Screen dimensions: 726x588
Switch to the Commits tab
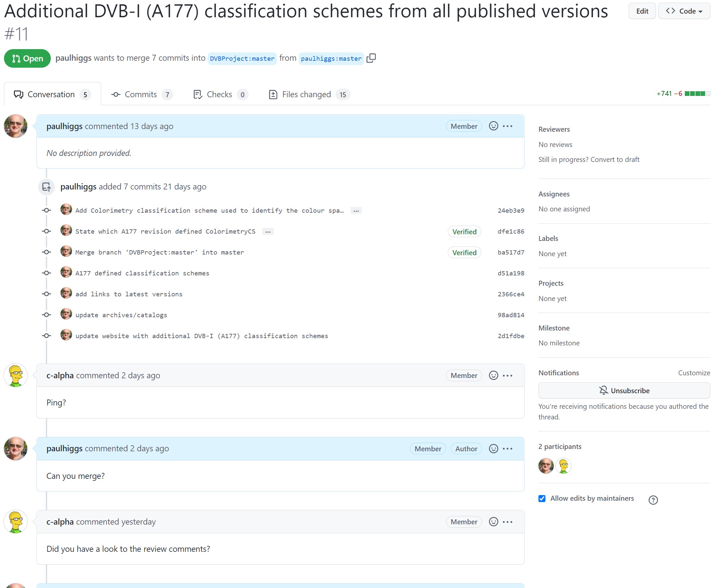click(x=142, y=94)
